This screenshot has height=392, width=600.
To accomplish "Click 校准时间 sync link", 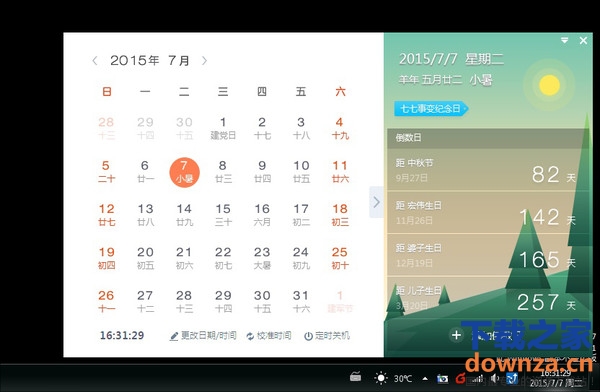I will [269, 336].
